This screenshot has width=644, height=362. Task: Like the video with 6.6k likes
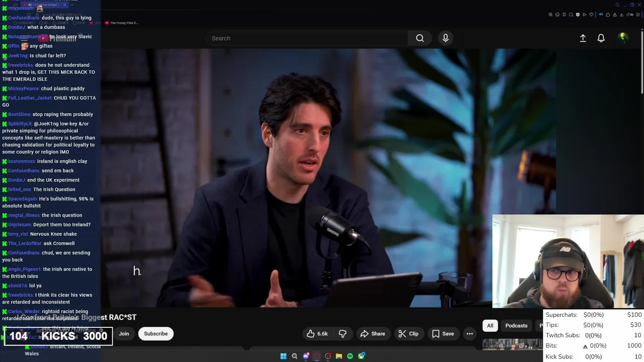317,334
